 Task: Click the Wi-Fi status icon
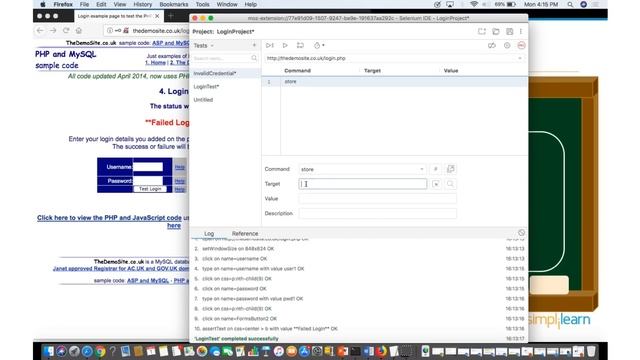[473, 4]
